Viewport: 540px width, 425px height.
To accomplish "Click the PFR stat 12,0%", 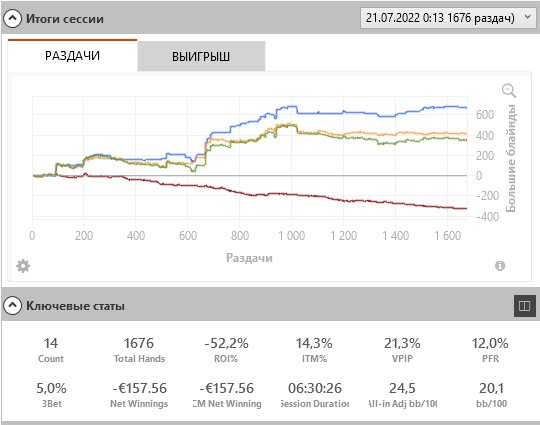I will [490, 350].
